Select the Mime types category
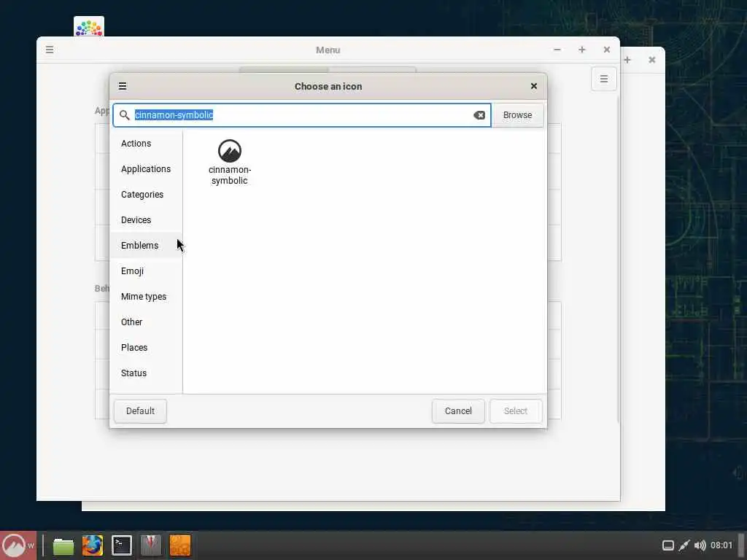 tap(146, 297)
